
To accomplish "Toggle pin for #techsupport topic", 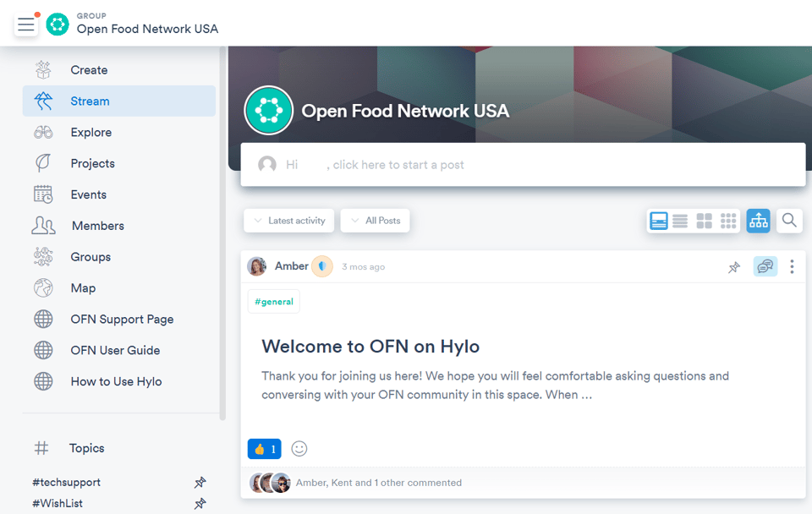I will (200, 483).
